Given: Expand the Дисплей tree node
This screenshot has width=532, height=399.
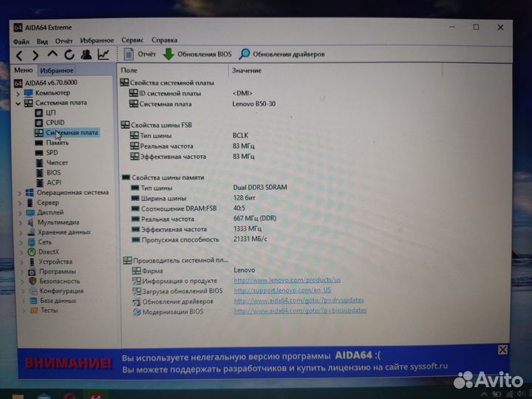Looking at the screenshot, I should (21, 213).
